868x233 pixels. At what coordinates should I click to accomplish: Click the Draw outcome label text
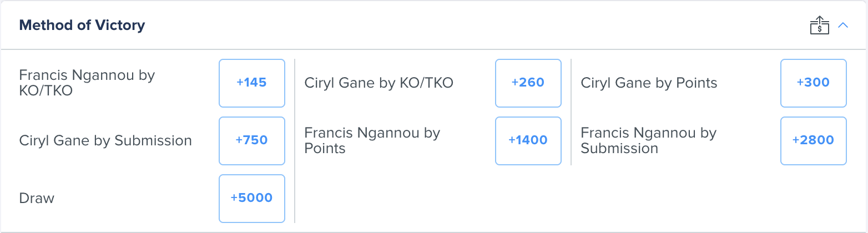pyautogui.click(x=37, y=199)
